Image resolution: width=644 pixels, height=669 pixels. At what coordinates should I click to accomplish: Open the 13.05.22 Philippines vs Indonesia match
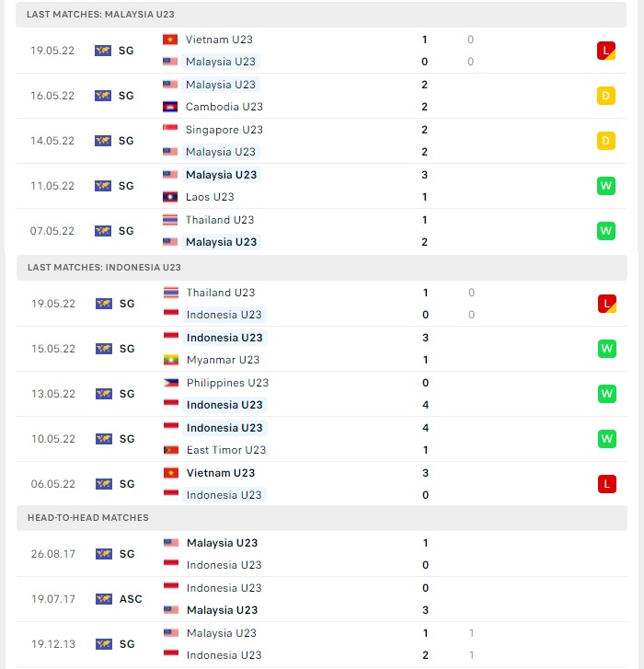pos(322,394)
